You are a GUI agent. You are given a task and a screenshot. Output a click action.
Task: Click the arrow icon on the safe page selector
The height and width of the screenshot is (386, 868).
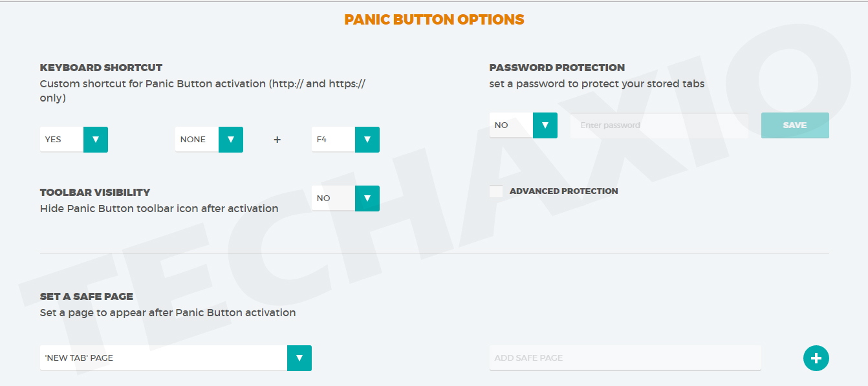299,358
